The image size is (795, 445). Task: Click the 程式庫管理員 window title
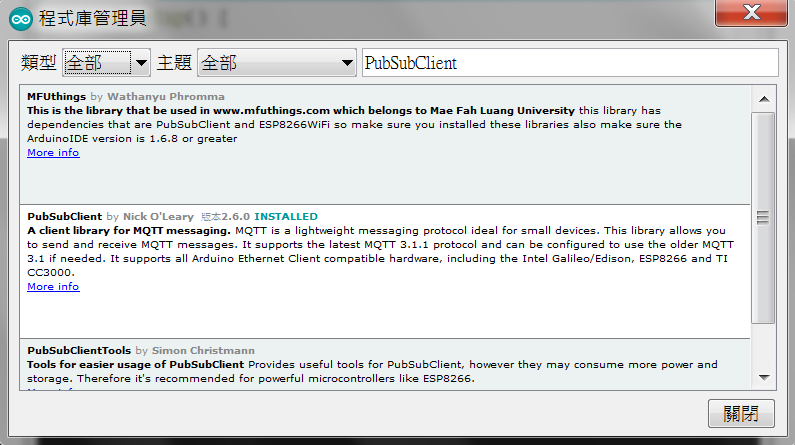[93, 19]
